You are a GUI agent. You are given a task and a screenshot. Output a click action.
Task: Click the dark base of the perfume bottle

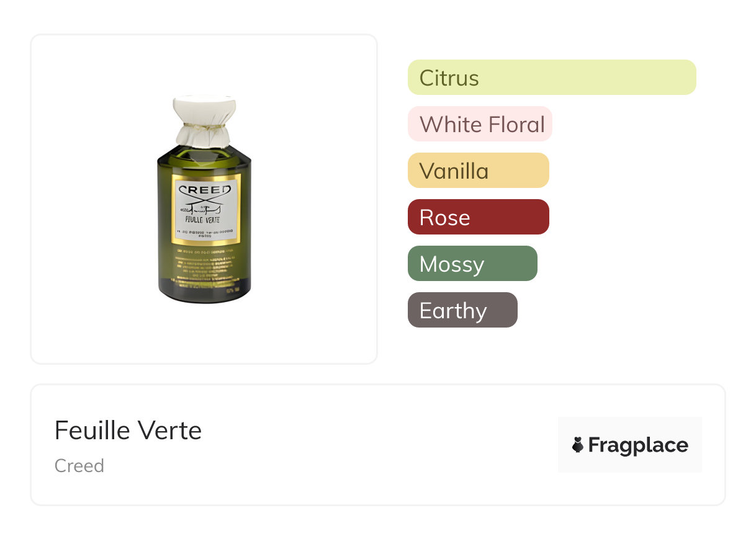pos(204,294)
